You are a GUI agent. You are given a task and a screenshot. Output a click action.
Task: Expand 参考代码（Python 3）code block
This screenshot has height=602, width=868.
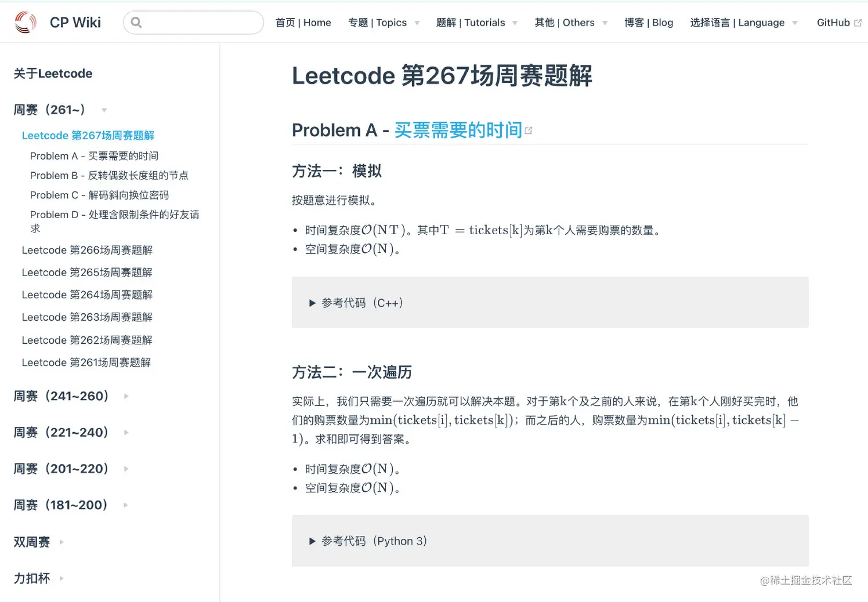pos(550,541)
